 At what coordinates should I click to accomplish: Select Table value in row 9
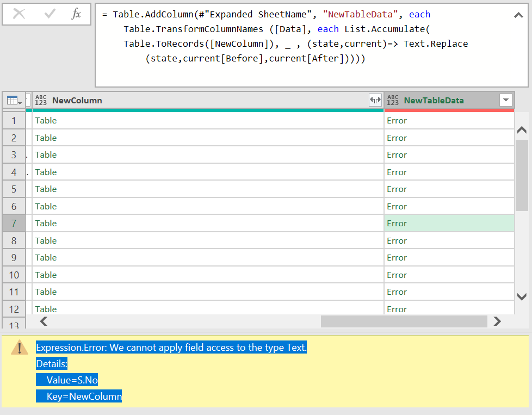(x=46, y=258)
